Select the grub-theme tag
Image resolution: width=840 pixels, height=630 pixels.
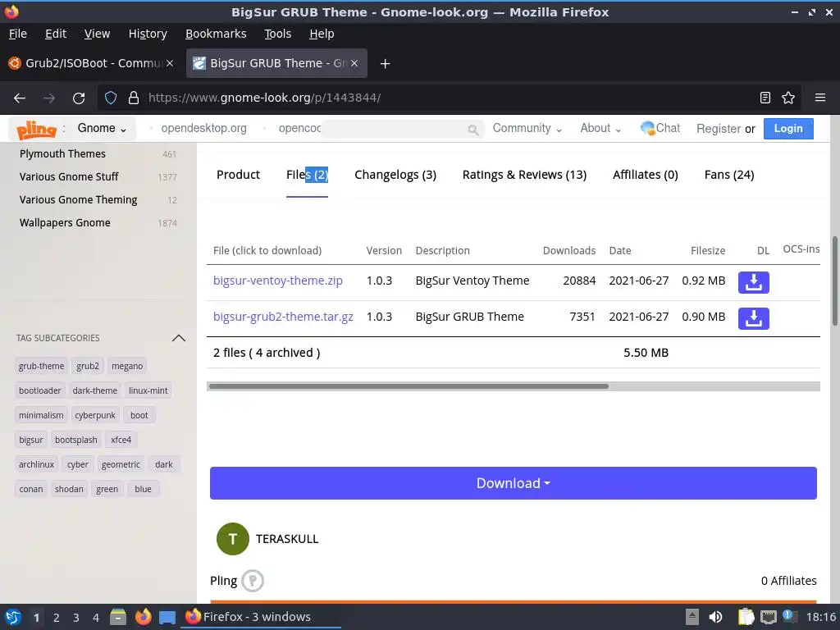(41, 366)
